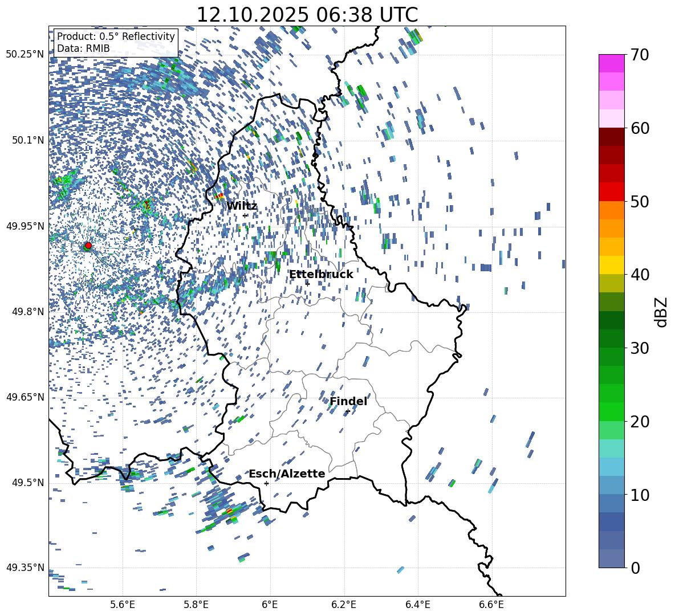Screen dimensions: 675x616
Task: Click the colorbar value 50
Action: (640, 201)
